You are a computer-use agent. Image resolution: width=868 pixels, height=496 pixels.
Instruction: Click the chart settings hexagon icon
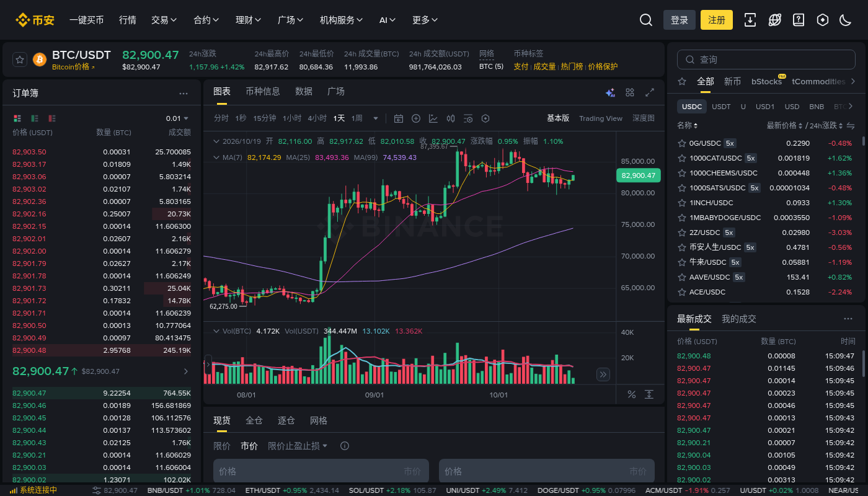485,118
